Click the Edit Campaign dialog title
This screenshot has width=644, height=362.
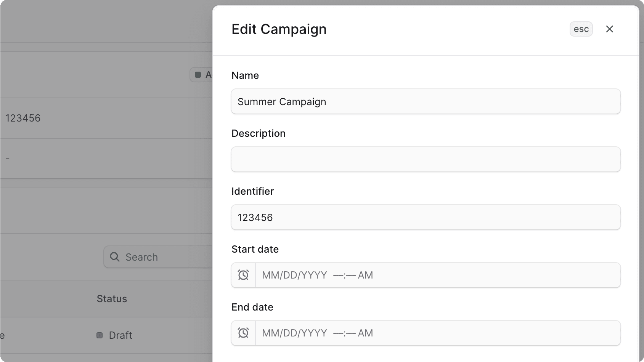[279, 29]
